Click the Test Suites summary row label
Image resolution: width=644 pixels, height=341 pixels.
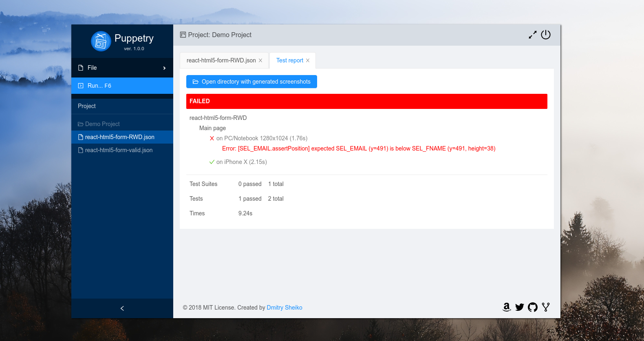pos(203,184)
